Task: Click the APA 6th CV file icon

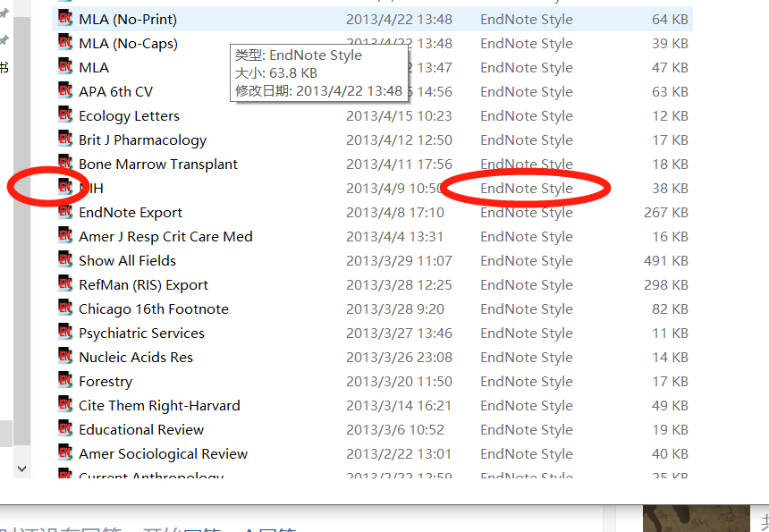Action: click(x=65, y=90)
